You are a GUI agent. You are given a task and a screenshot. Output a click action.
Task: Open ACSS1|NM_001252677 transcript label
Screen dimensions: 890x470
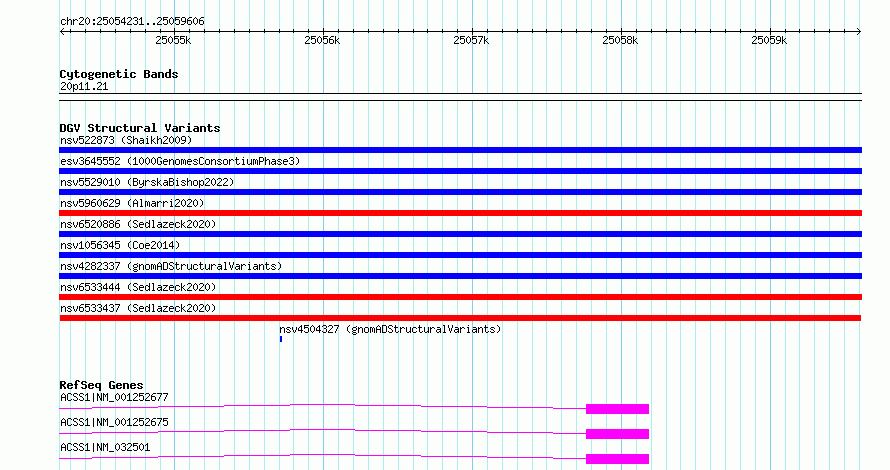[x=114, y=397]
